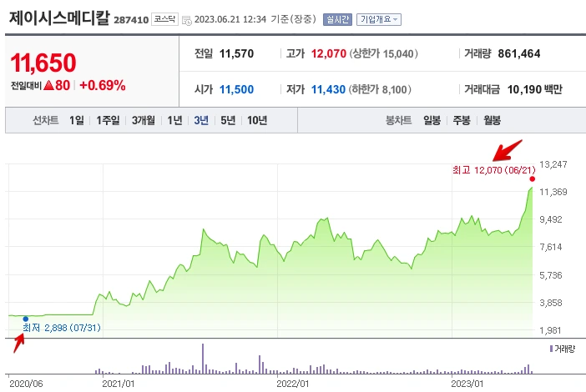586x392 pixels.
Task: Switch chart to 3개월 period
Action: (144, 120)
